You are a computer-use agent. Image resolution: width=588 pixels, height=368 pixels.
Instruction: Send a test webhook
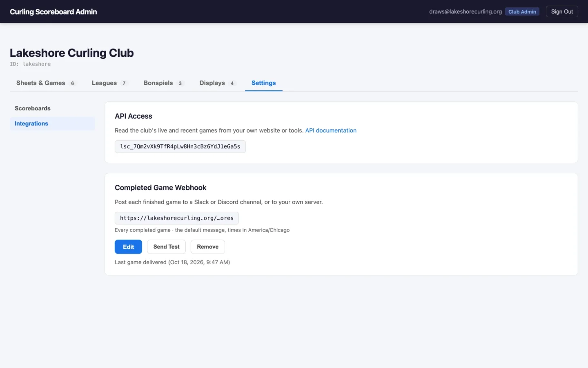click(x=166, y=247)
